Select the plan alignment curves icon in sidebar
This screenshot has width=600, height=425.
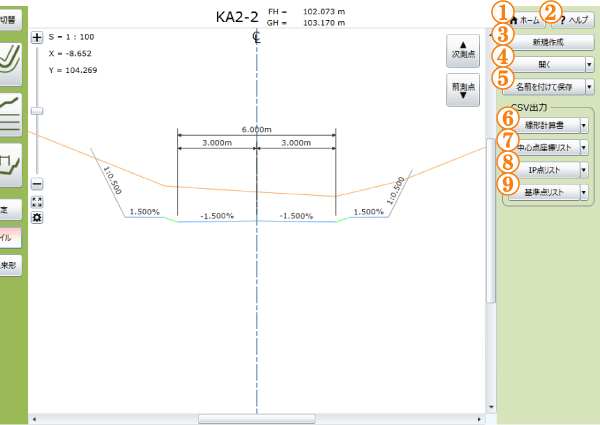[x=10, y=64]
